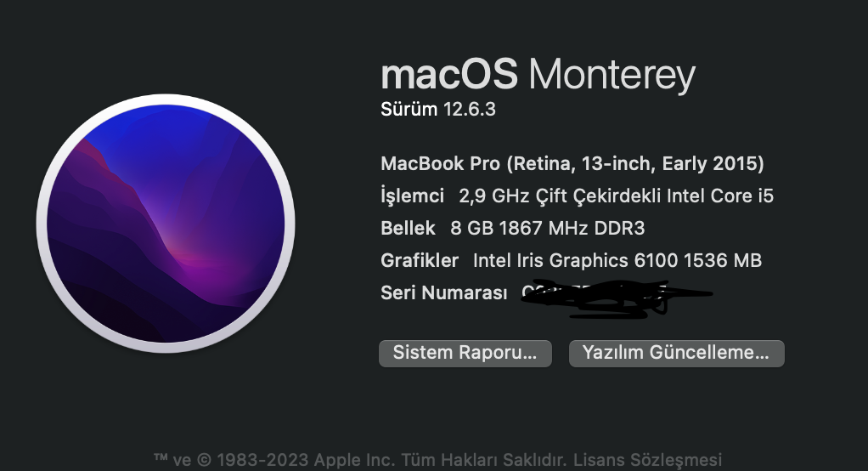Open Yazılım Güncelleme software update

pyautogui.click(x=676, y=353)
